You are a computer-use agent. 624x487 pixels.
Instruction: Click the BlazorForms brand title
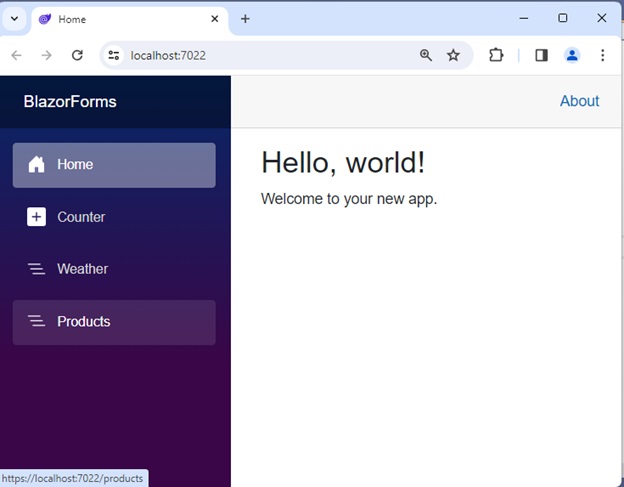click(x=70, y=102)
